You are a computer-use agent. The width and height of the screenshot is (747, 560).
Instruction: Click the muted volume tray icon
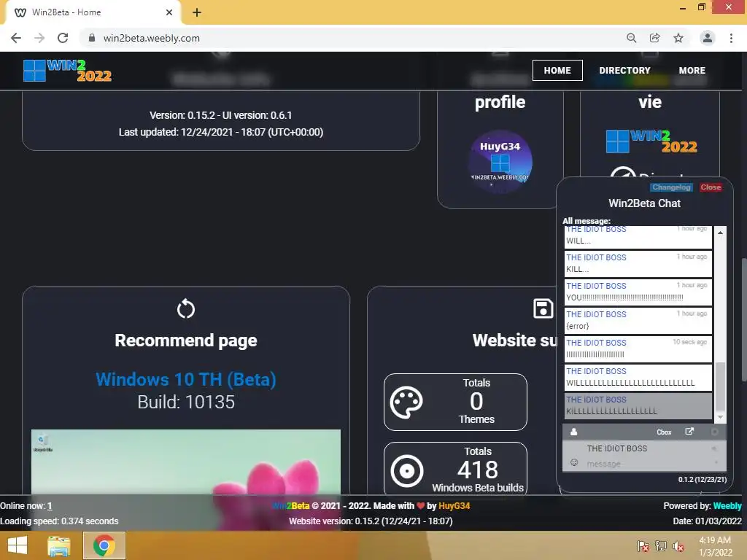point(678,546)
